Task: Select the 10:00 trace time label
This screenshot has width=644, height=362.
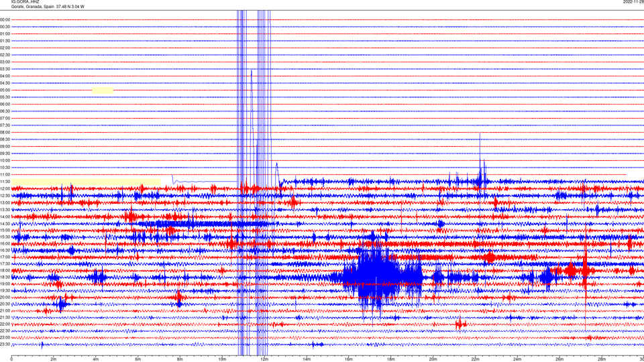Action: tap(5, 160)
